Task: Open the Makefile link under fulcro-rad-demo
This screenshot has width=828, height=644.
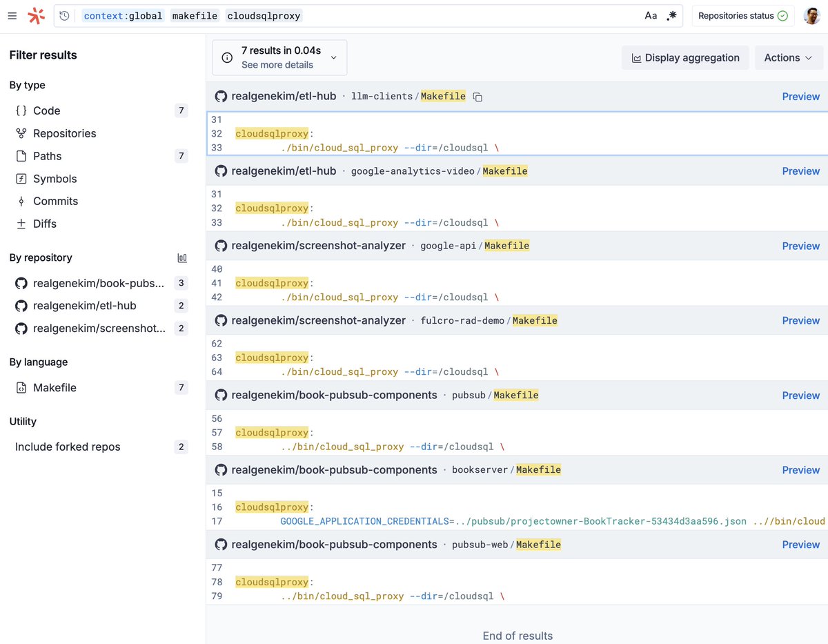Action: pos(535,320)
